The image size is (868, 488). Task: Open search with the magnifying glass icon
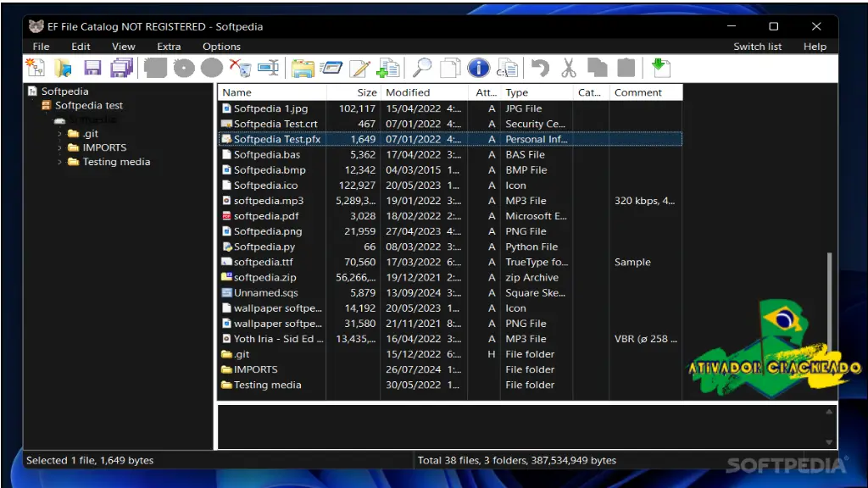click(422, 68)
